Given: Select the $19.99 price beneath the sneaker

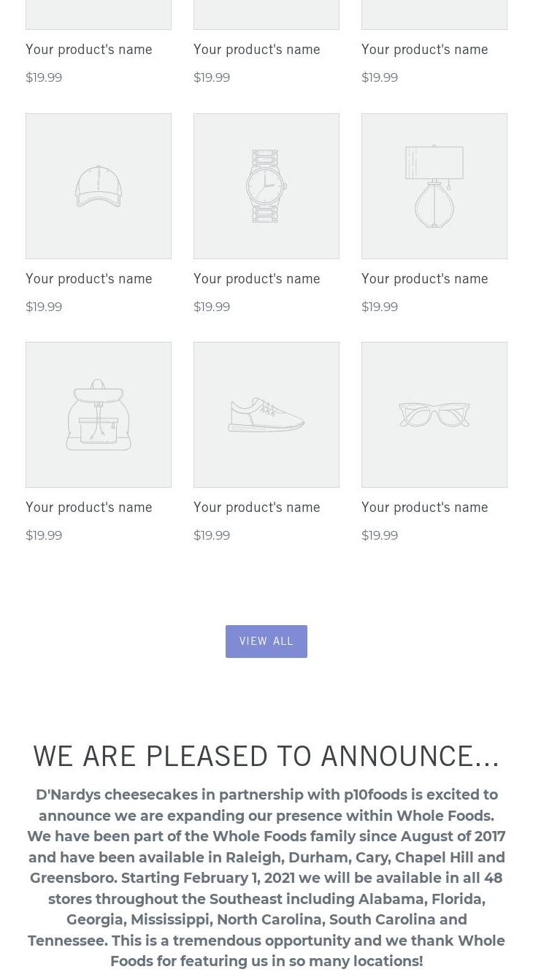Looking at the screenshot, I should pyautogui.click(x=212, y=536).
